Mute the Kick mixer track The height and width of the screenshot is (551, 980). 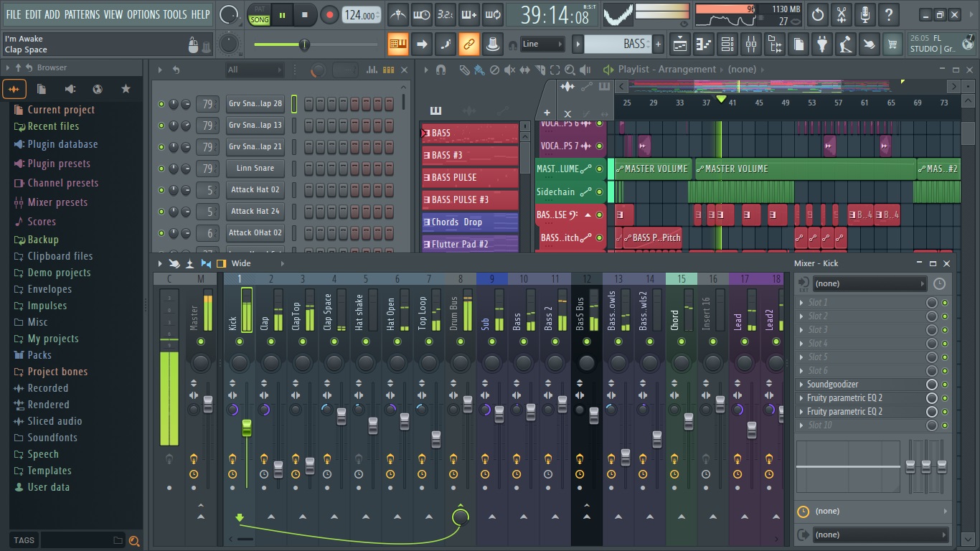click(240, 342)
